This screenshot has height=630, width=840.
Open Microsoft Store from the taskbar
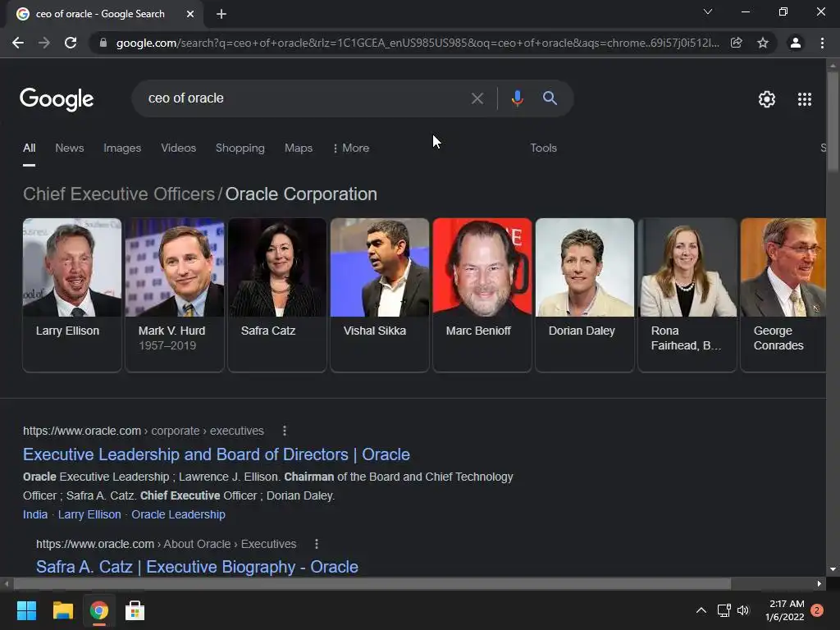coord(135,610)
